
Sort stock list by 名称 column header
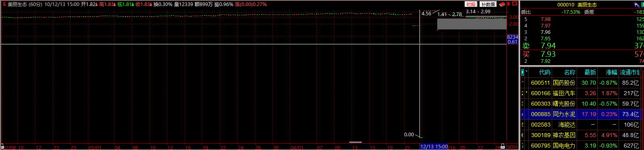click(569, 72)
